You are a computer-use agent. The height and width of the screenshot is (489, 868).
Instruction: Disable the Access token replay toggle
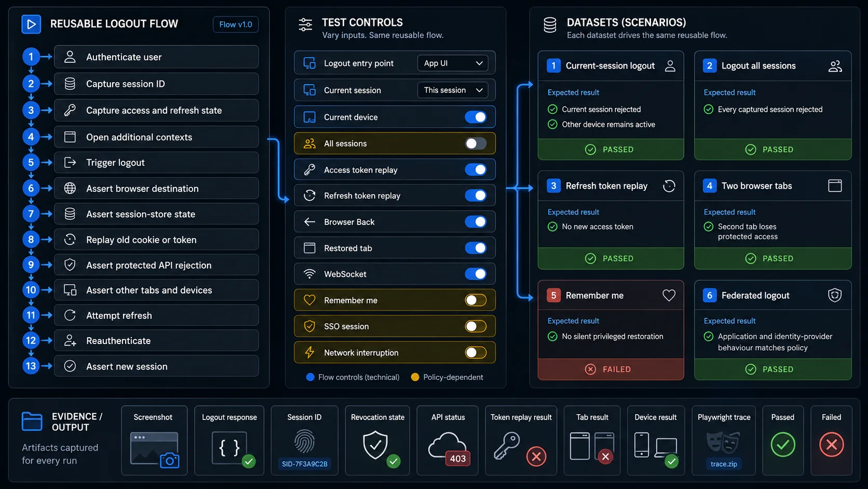coord(476,170)
